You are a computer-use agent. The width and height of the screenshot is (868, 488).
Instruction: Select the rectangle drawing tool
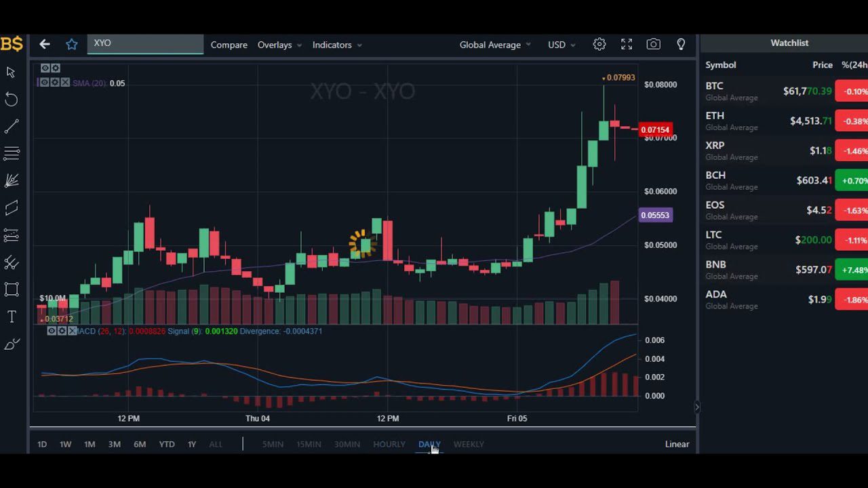11,290
